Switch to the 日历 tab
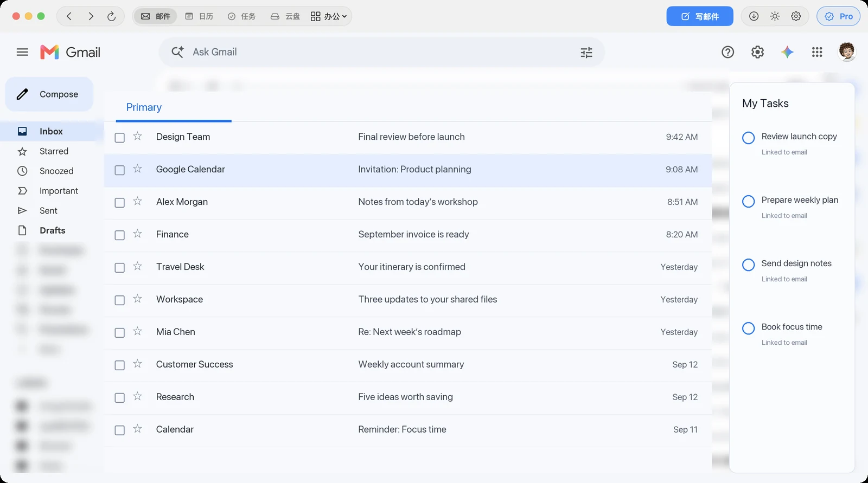Screen dimensions: 868x483 click(x=199, y=16)
